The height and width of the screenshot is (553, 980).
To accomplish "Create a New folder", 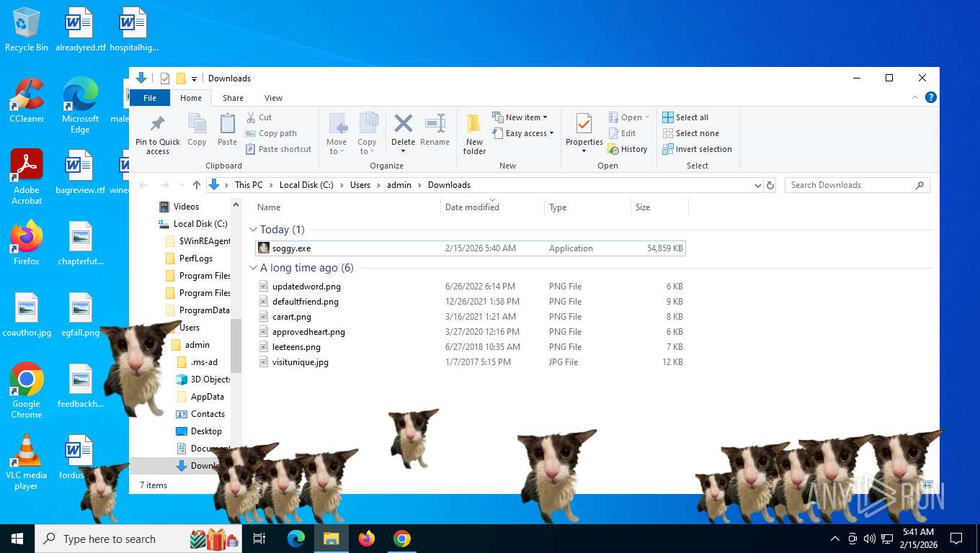I will click(474, 134).
